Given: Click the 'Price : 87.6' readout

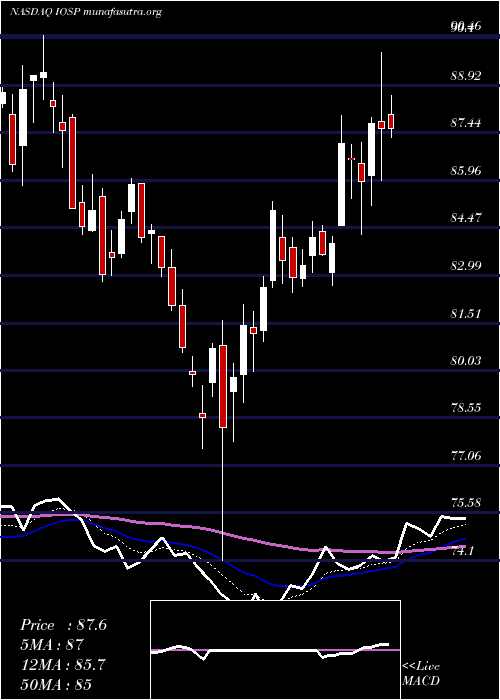Looking at the screenshot, I should (x=63, y=625).
